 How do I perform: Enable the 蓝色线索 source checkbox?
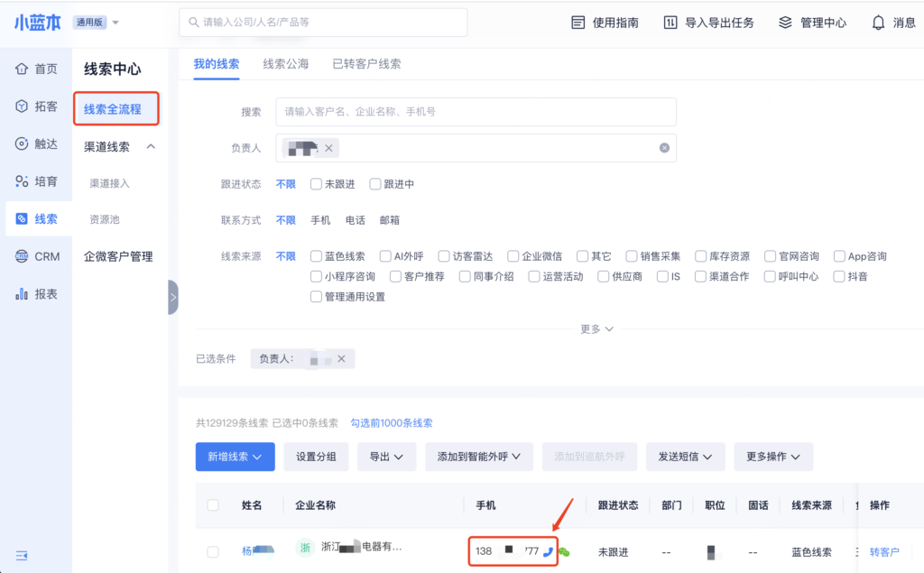(x=317, y=256)
